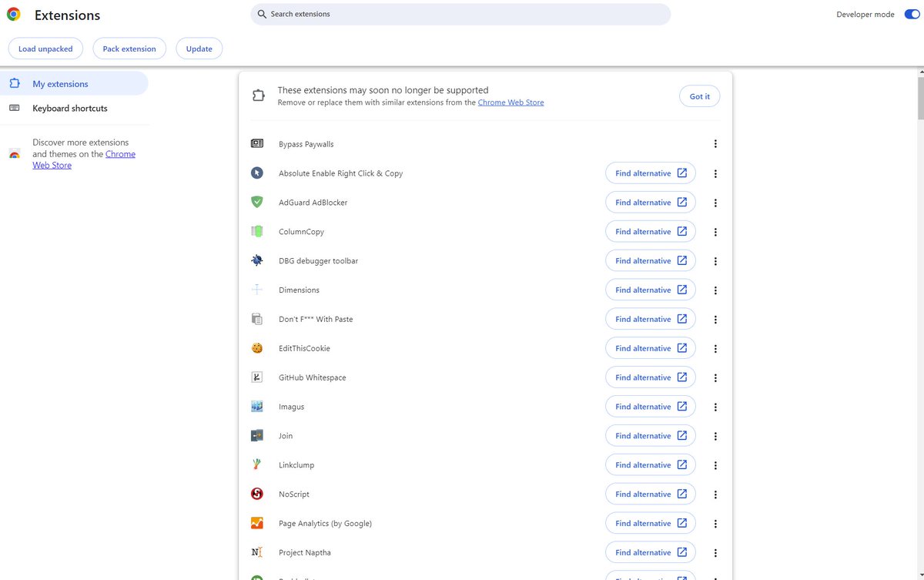The image size is (924, 580).
Task: Select My extensions in sidebar
Action: pyautogui.click(x=74, y=84)
